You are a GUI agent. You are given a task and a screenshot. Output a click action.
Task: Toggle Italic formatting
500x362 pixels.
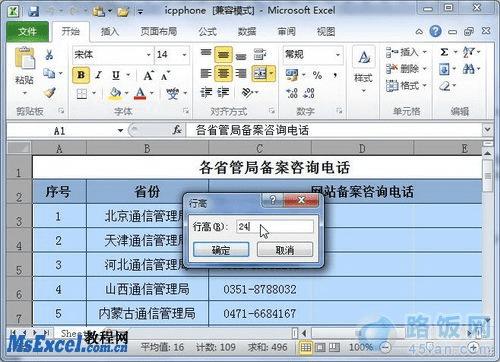(98, 75)
